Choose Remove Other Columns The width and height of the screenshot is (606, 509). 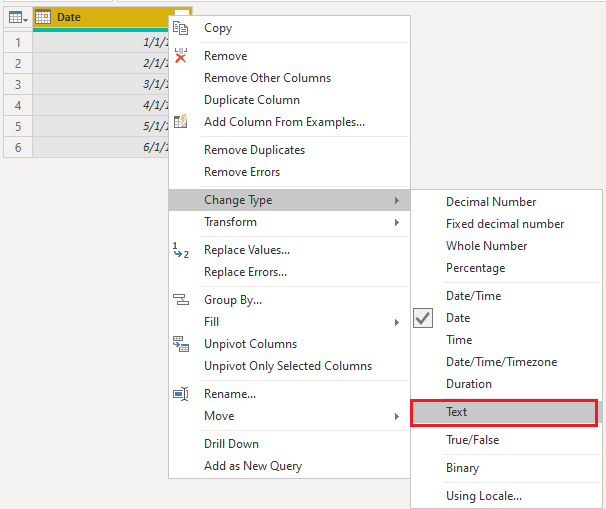point(289,78)
